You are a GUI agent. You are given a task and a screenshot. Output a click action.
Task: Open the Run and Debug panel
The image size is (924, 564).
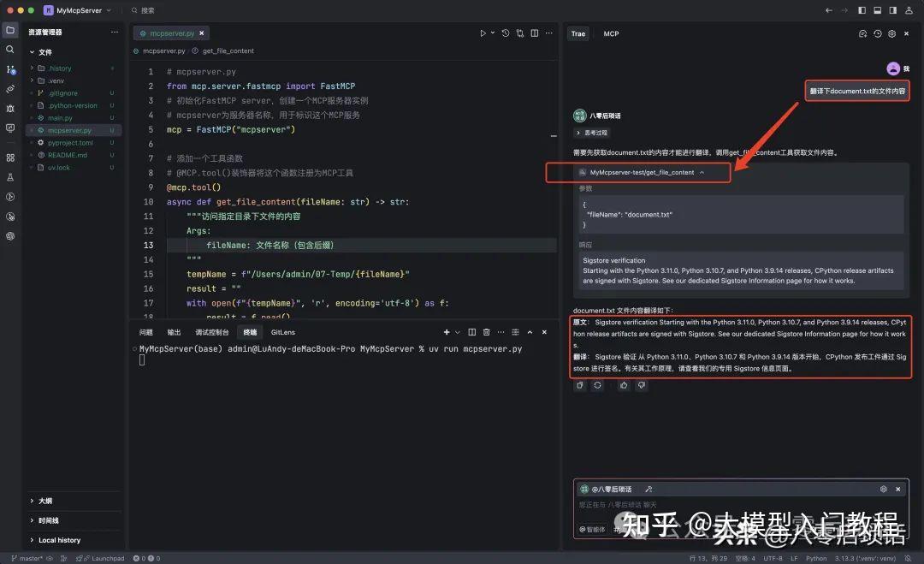(11, 108)
